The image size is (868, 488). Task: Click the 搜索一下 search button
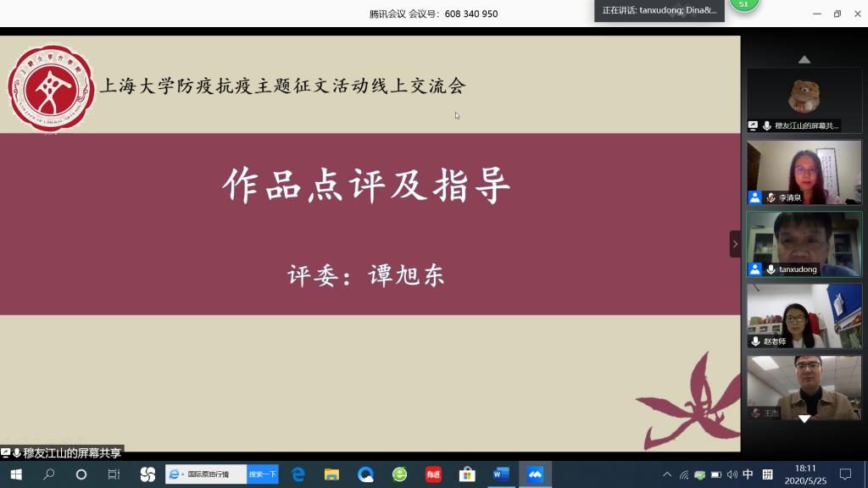[262, 474]
